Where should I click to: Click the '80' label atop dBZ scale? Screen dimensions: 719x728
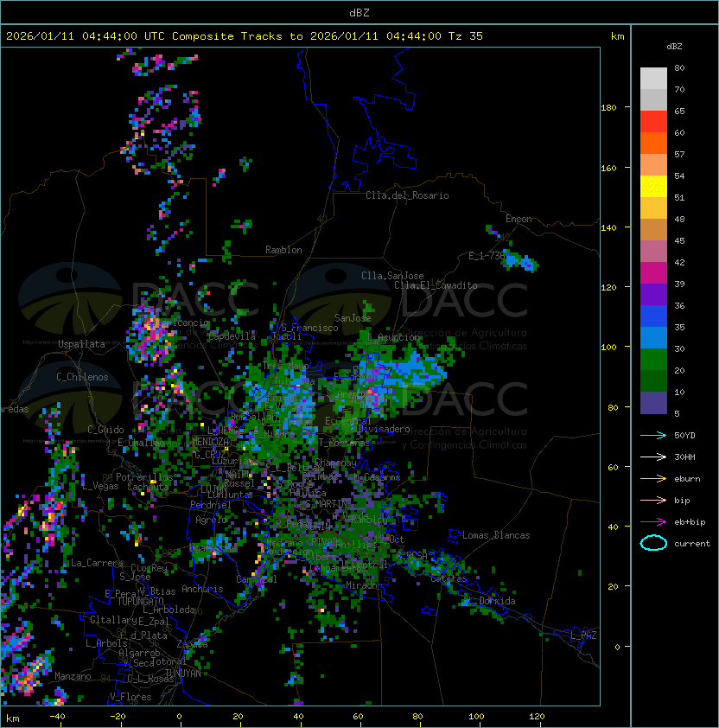coord(679,67)
